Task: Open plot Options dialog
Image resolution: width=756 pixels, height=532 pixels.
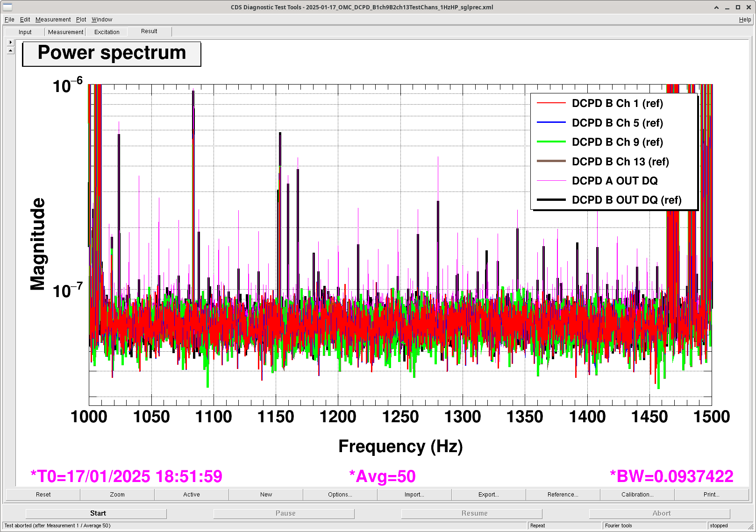Action: point(340,494)
